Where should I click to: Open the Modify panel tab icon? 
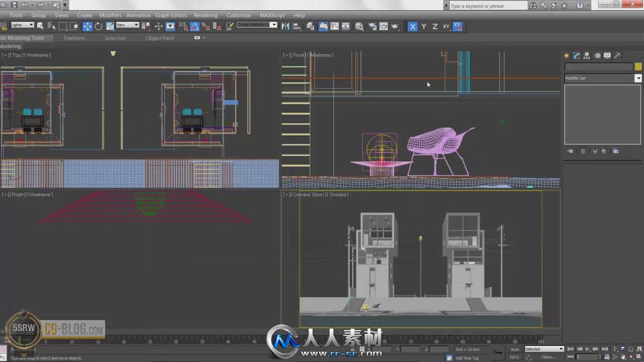point(577,56)
